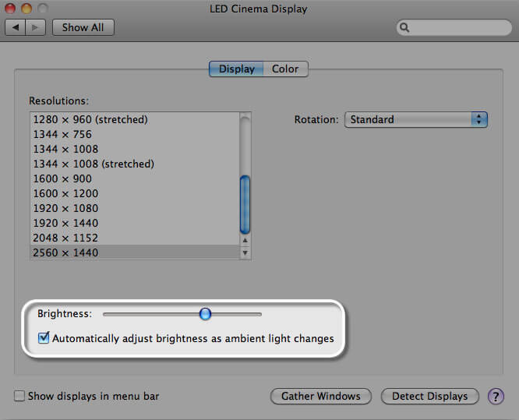Viewport: 519px width, 420px height.
Task: Open the Rotation dropdown menu
Action: (x=415, y=119)
